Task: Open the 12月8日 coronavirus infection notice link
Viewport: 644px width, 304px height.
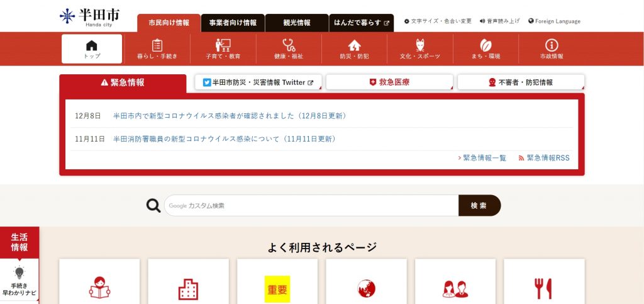Action: [230, 116]
